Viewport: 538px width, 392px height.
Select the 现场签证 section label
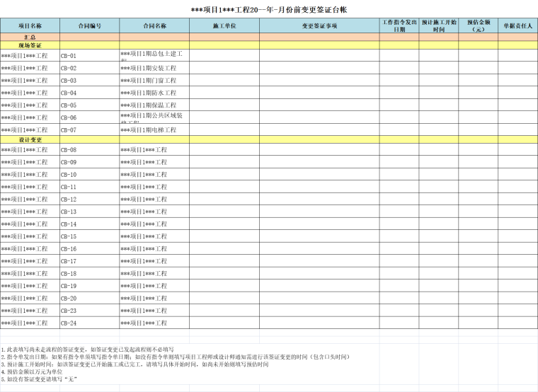pos(30,45)
